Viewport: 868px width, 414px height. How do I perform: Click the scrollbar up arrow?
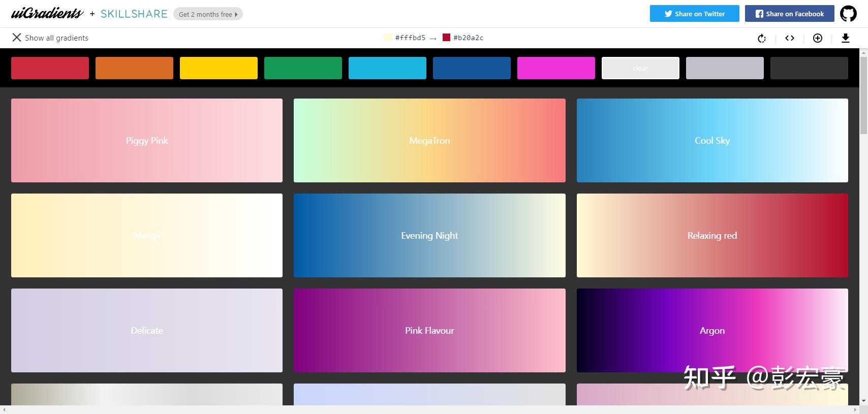tap(863, 52)
